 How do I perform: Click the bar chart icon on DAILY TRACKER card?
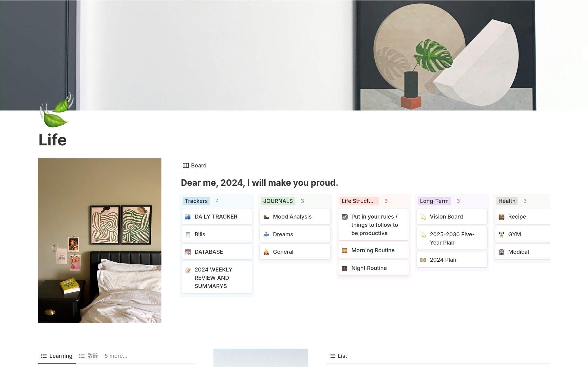click(188, 216)
